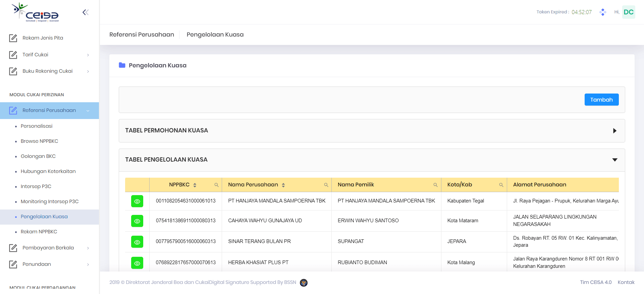Image resolution: width=644 pixels, height=294 pixels.
Task: View details for Cahaya Wahyu Gunajaya UD row
Action: coord(137,221)
